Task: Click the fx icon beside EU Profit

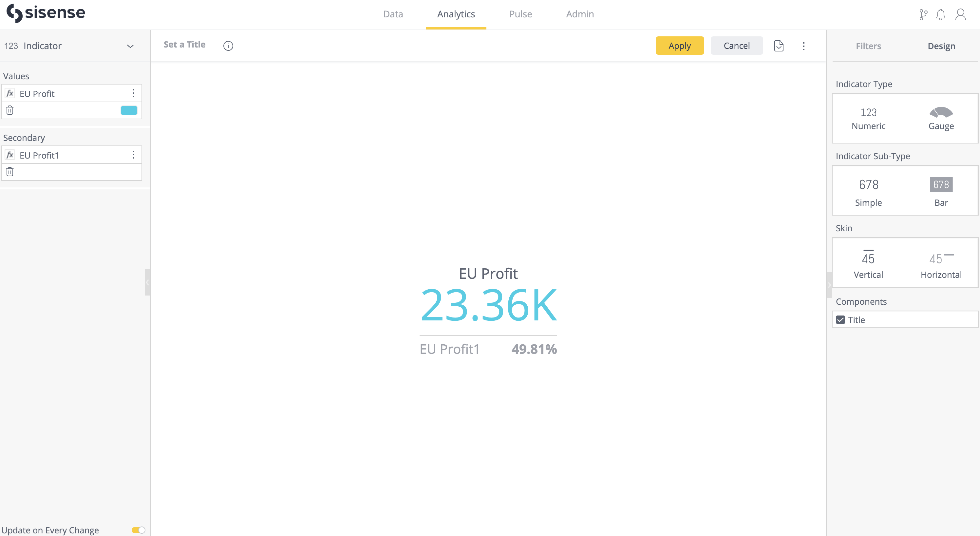Action: point(10,93)
